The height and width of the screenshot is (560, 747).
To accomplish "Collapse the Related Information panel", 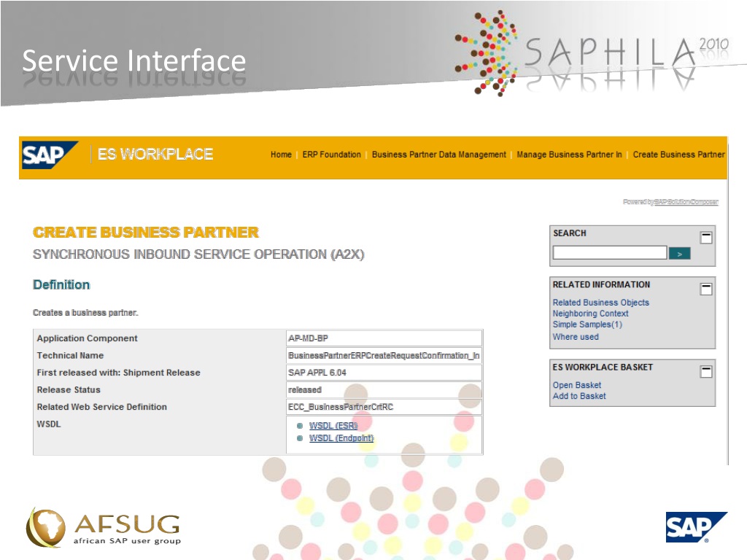I will pos(706,289).
